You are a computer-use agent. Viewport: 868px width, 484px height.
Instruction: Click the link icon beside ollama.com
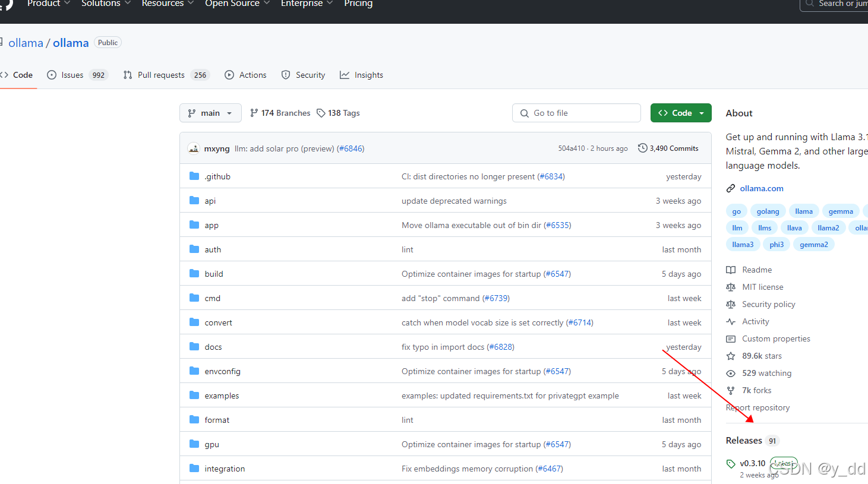coord(731,188)
